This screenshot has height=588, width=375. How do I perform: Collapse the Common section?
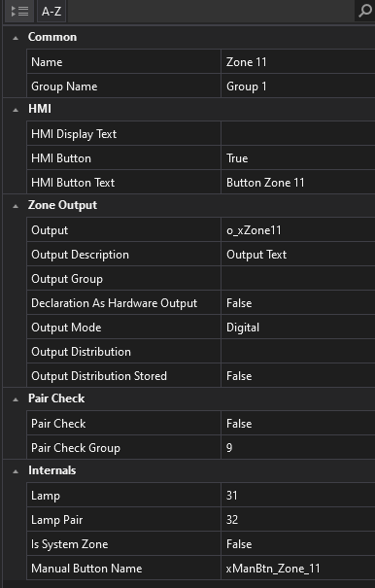16,38
